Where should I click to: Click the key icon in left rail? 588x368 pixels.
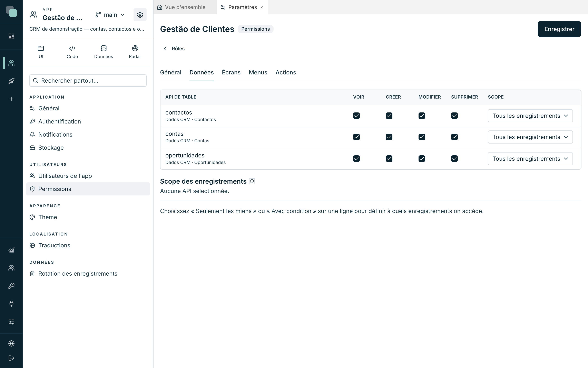pyautogui.click(x=11, y=286)
